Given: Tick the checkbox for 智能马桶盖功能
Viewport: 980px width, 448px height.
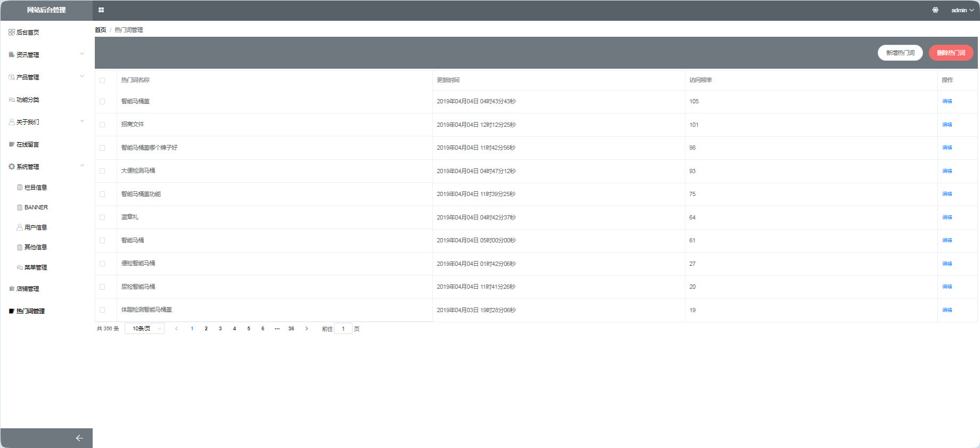Looking at the screenshot, I should point(102,194).
